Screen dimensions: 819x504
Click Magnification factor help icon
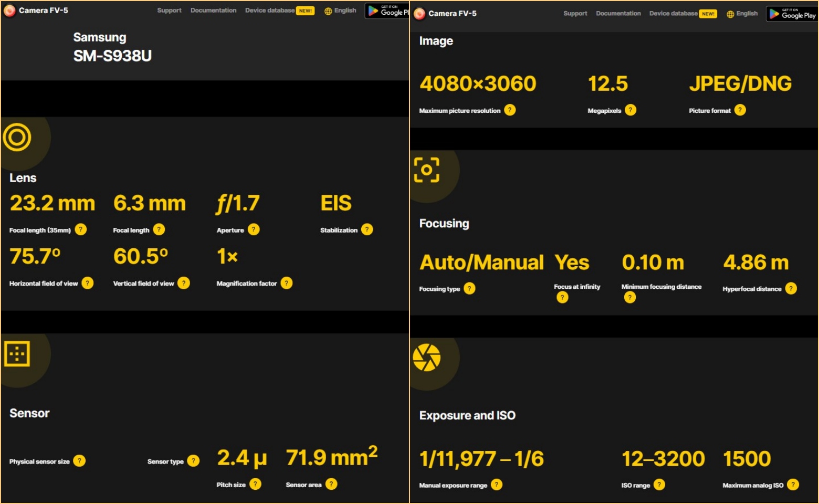point(287,283)
